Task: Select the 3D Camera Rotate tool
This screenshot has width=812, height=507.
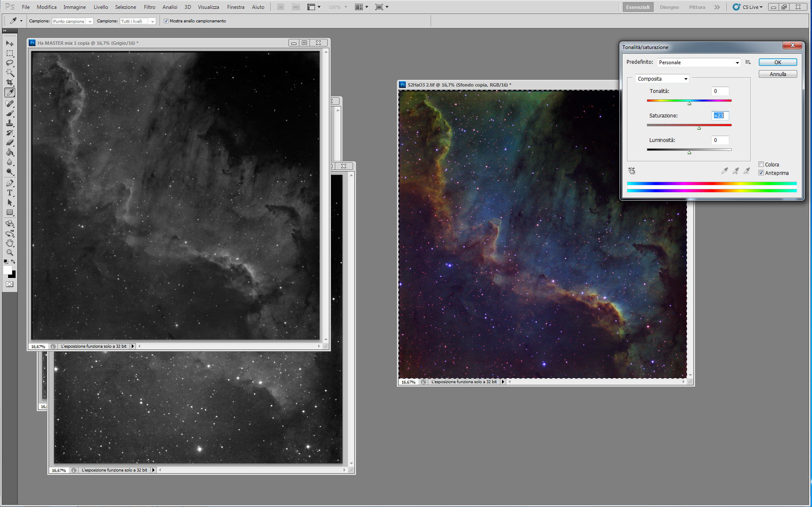Action: pyautogui.click(x=10, y=233)
